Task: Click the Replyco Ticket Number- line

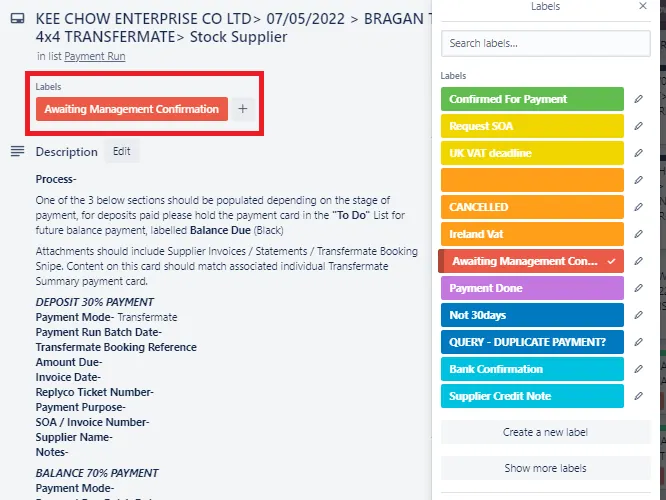Action: coord(95,392)
